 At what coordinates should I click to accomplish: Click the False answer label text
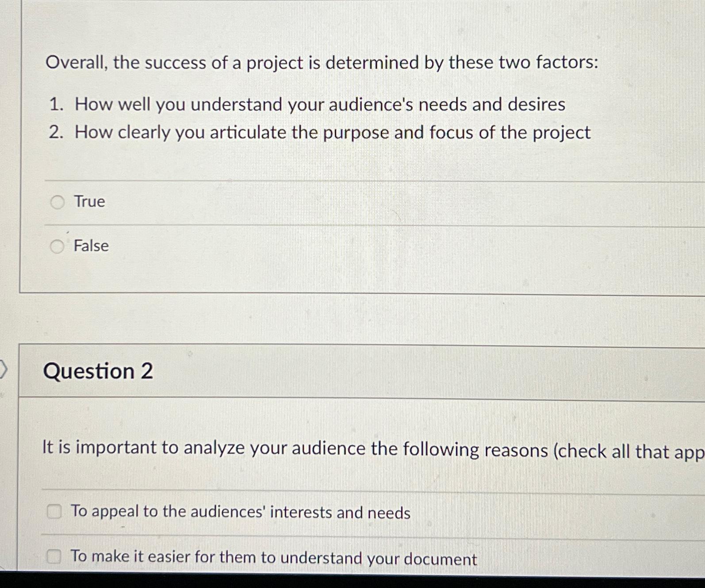coord(92,246)
